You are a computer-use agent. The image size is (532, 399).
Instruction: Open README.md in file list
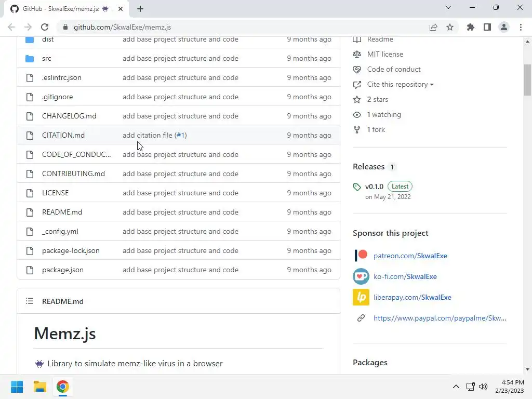coord(62,212)
